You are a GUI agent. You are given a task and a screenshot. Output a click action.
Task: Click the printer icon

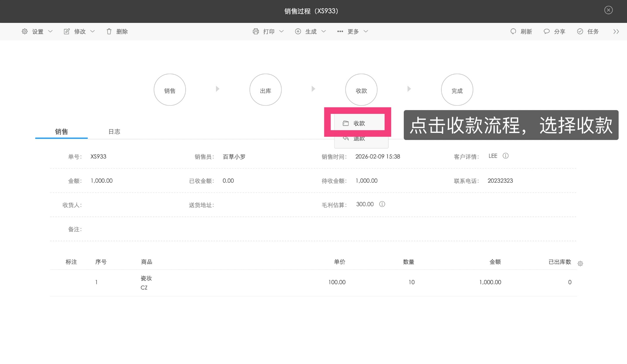click(256, 31)
